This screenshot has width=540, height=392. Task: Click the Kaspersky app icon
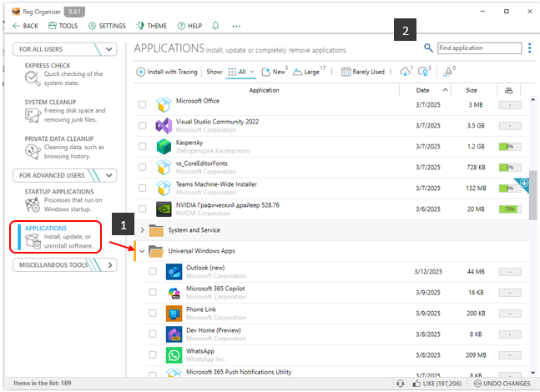coord(164,146)
